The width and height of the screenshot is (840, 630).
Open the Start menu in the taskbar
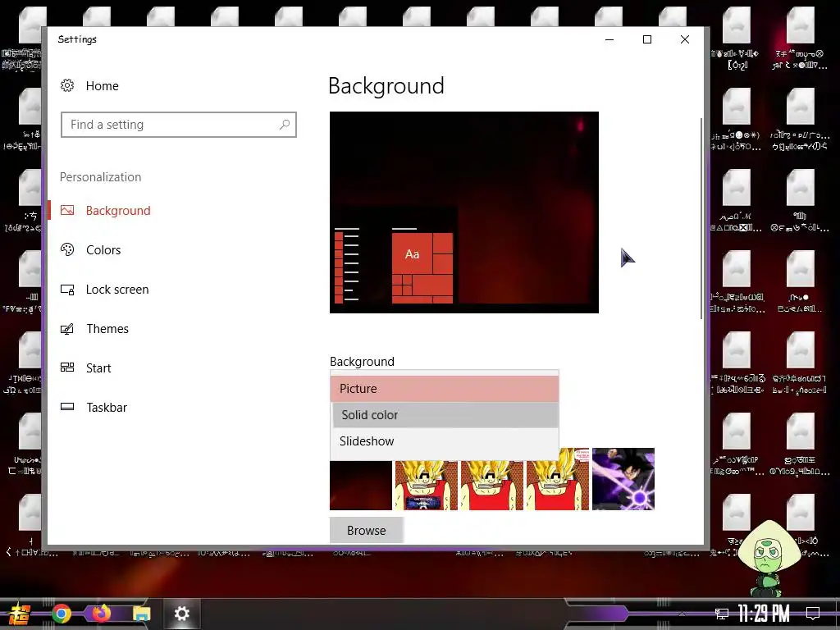click(x=19, y=614)
